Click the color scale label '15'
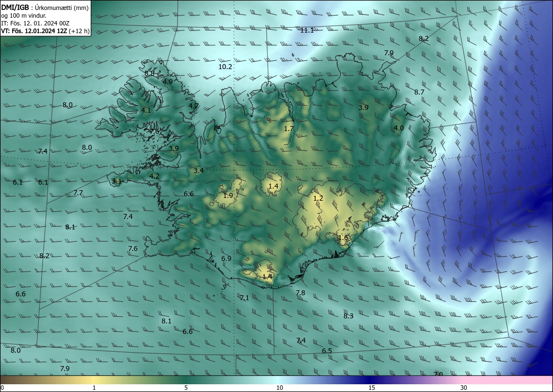Viewport: 553px width, 392px height. [372, 388]
